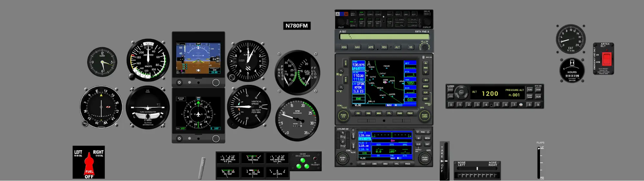Image resolution: width=644 pixels, height=181 pixels.
Task: Toggle COM1 MIC on the audio panel
Action: pos(362,22)
